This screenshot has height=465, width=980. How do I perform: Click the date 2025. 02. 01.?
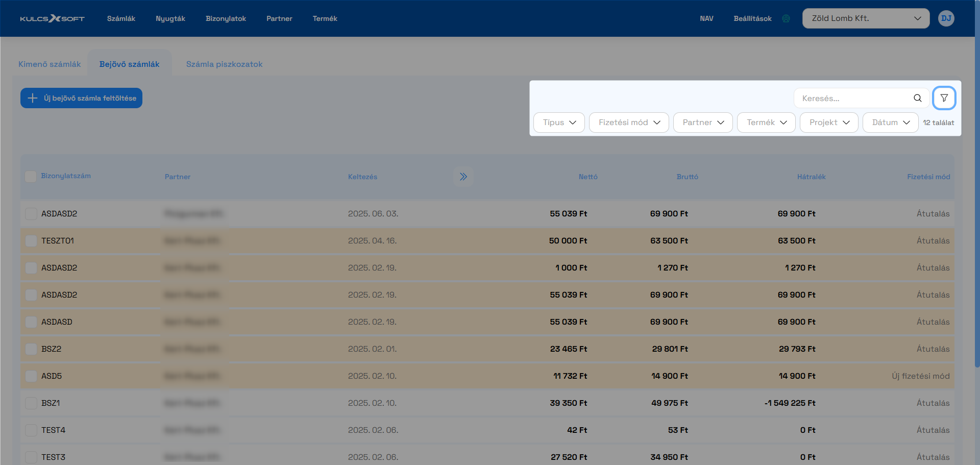coord(372,349)
